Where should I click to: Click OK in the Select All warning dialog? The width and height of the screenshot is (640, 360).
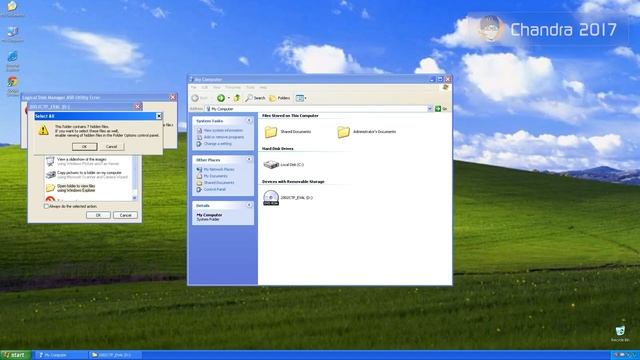(84, 147)
